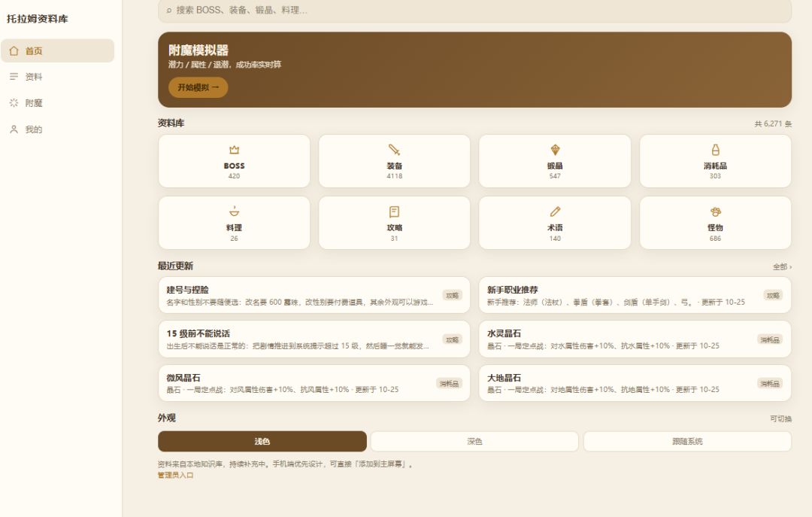Open the 新手职业推荐 guide entry
This screenshot has height=517, width=812.
pos(635,295)
